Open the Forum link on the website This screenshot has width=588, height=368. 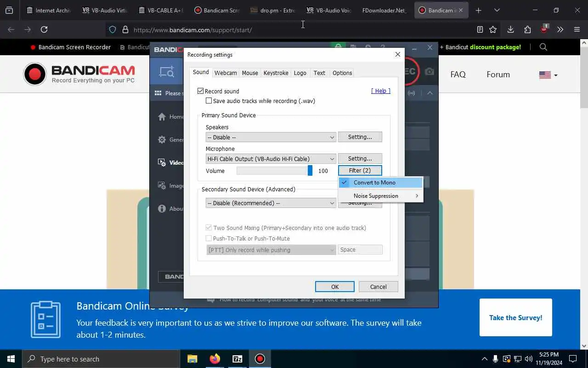click(x=498, y=75)
